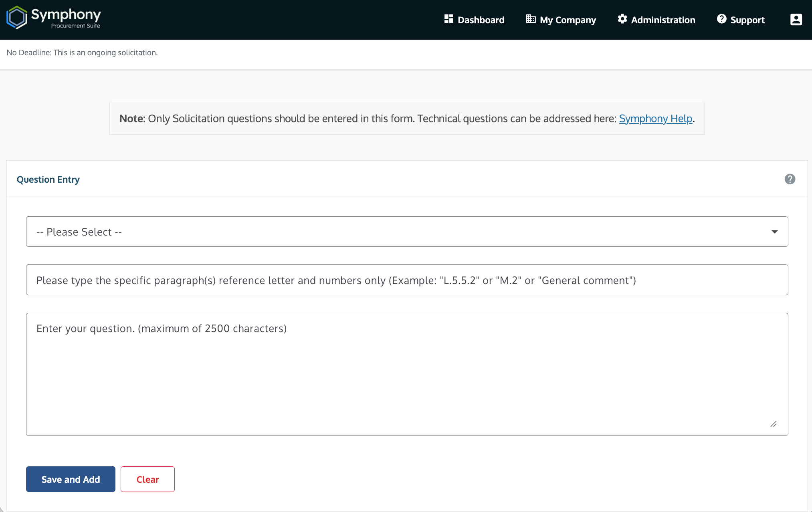Click the Question Entry help icon
The height and width of the screenshot is (512, 812).
click(790, 179)
